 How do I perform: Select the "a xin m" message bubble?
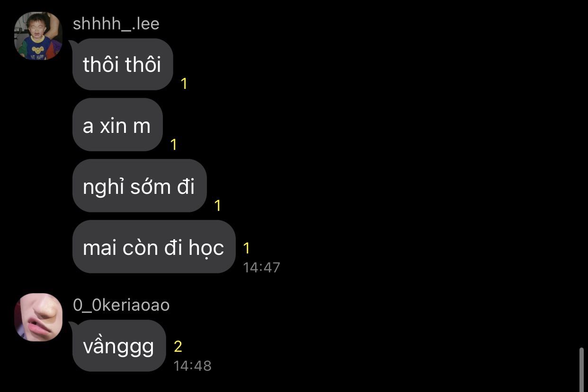pos(117,125)
